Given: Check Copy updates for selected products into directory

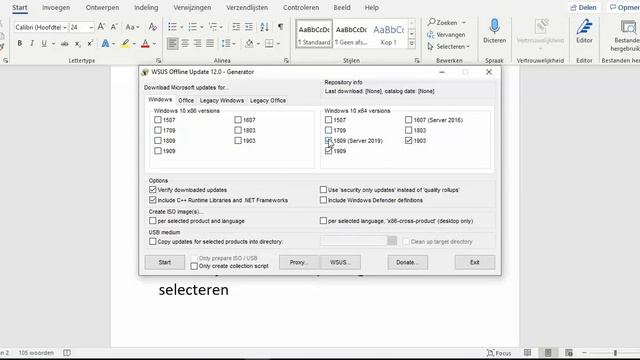Looking at the screenshot, I should [x=153, y=242].
